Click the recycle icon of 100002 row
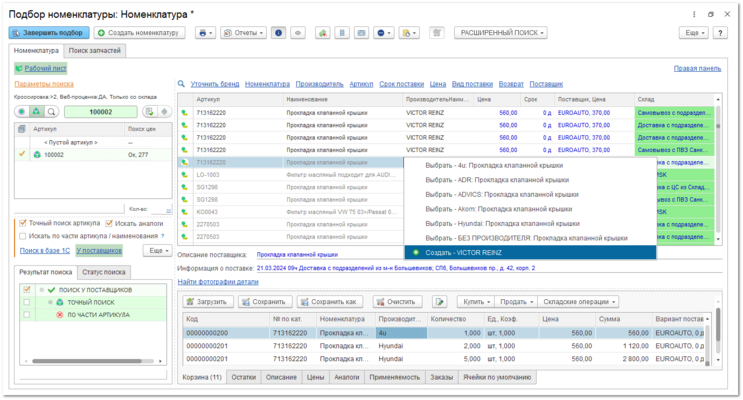The image size is (743, 400). click(x=37, y=155)
